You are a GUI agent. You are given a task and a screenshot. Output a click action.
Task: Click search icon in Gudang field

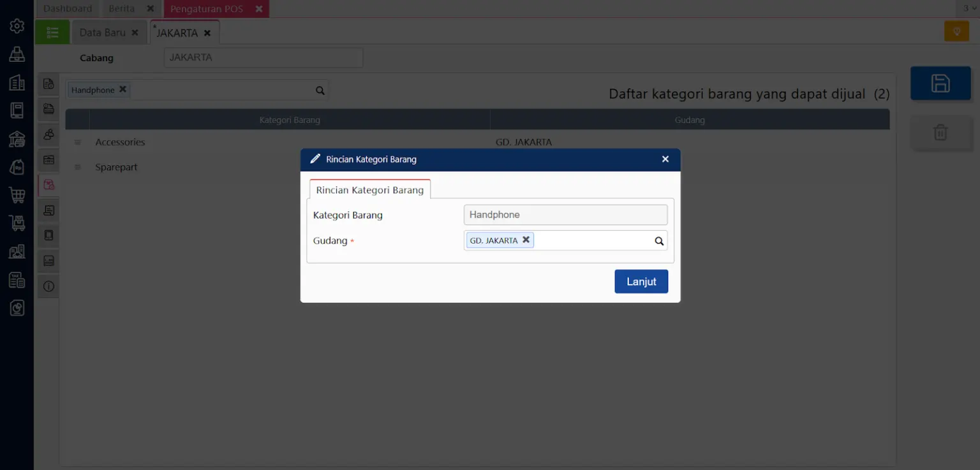(659, 241)
